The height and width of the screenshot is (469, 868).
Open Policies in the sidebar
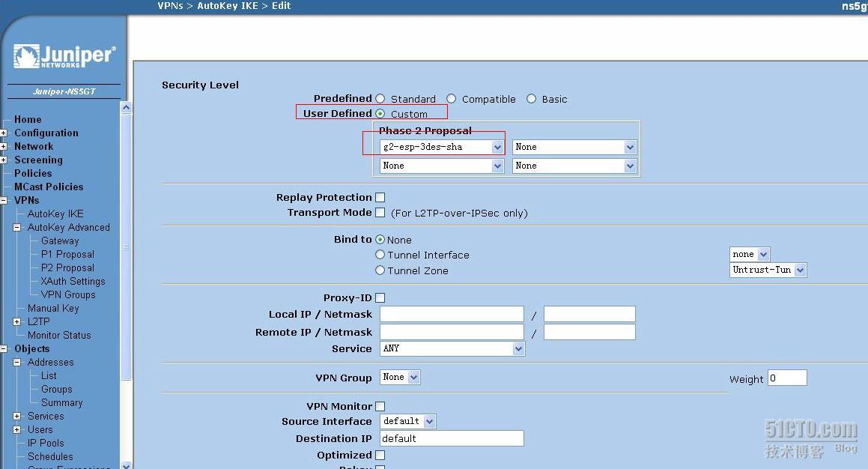point(33,173)
